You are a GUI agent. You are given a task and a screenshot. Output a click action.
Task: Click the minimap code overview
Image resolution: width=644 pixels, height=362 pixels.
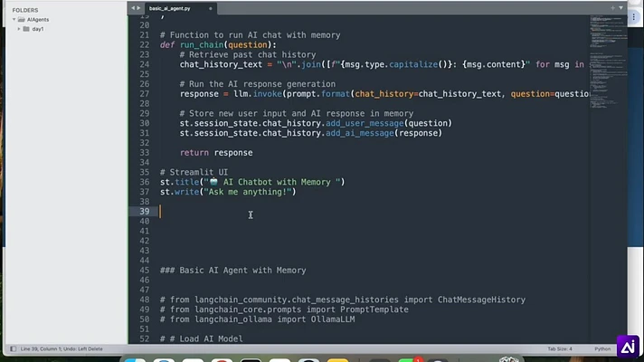pos(608,62)
